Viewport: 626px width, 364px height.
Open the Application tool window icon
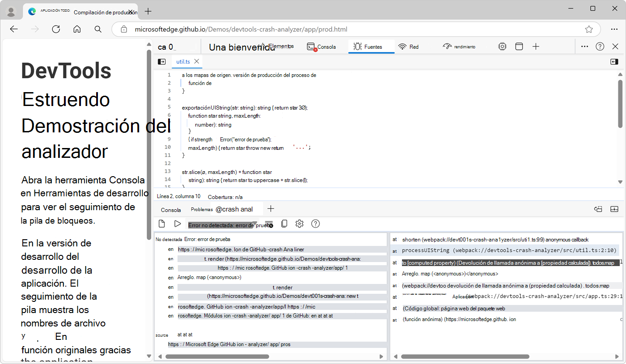coord(519,47)
